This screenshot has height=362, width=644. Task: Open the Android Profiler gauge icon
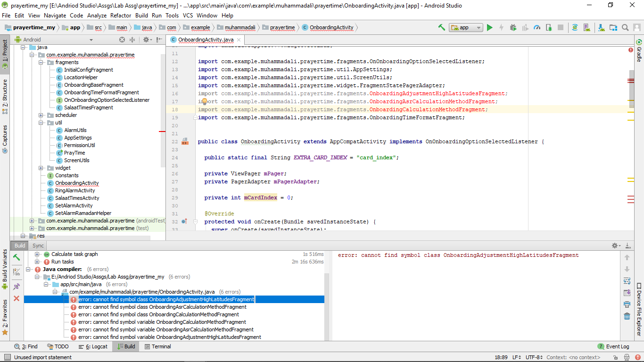[x=537, y=27]
